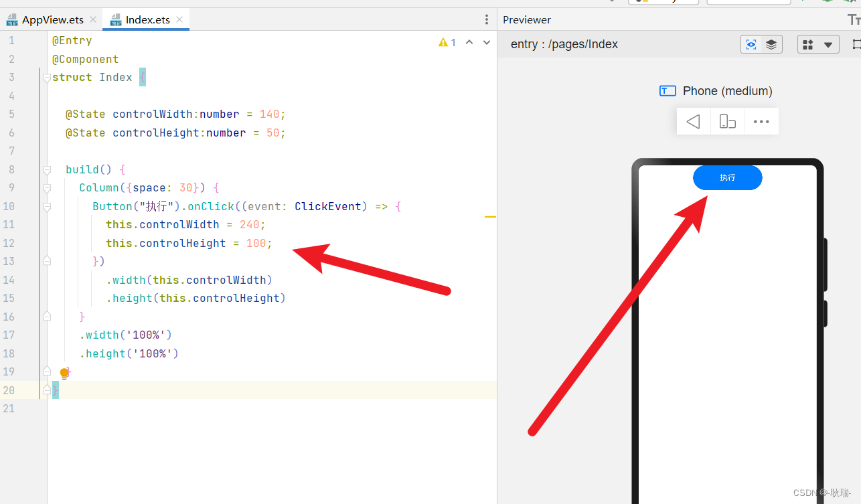The image size is (861, 504).
Task: Open the editor tabs three-dot menu
Action: [x=487, y=20]
